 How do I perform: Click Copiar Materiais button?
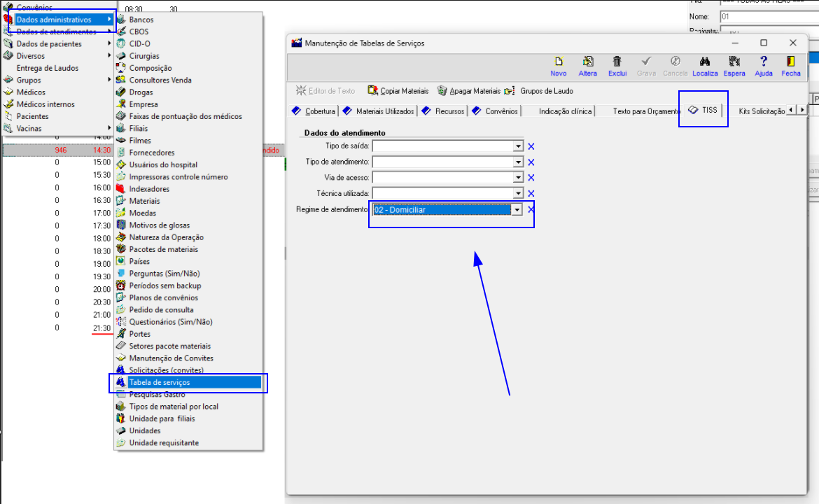pyautogui.click(x=398, y=91)
